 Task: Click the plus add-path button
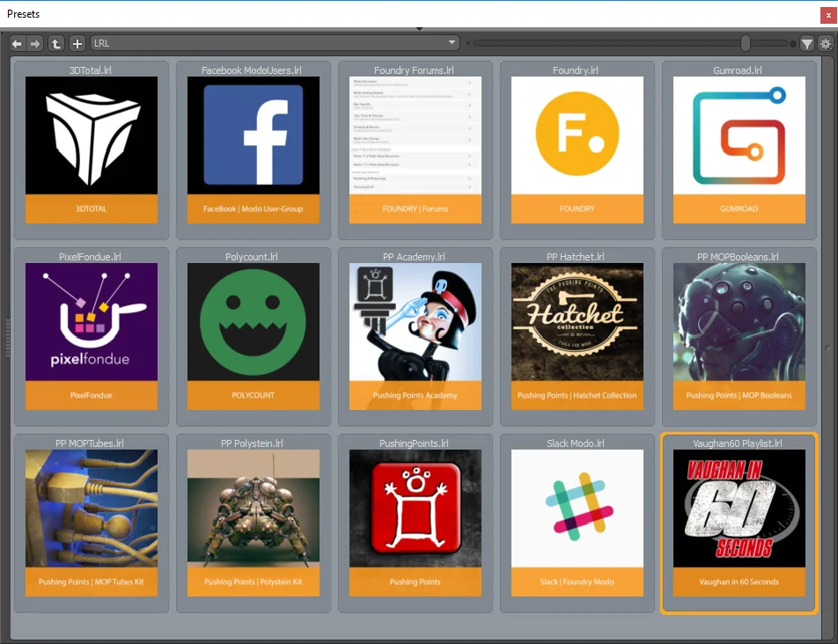[x=77, y=43]
